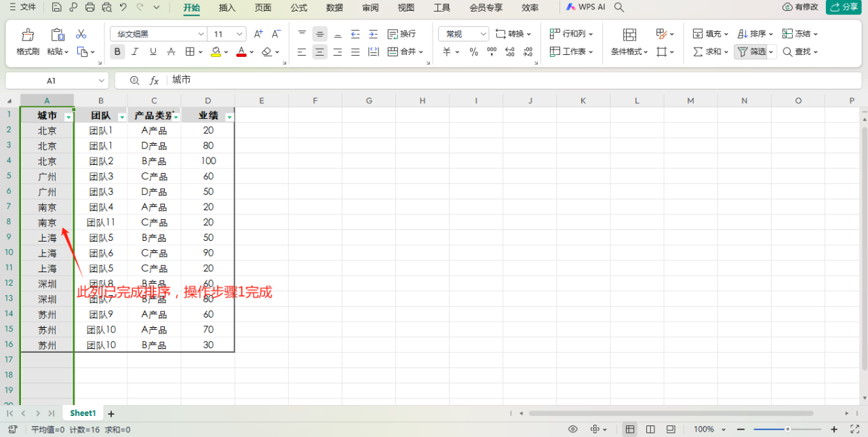Open Print Preview icon

click(x=106, y=7)
